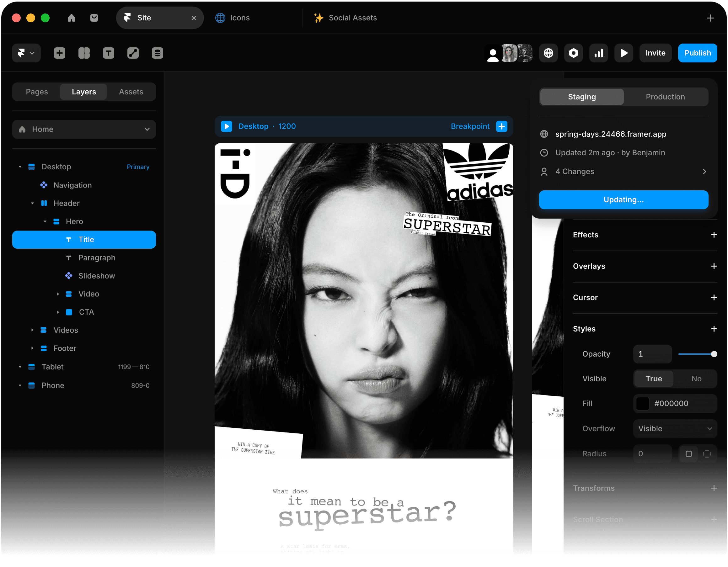Image resolution: width=728 pixels, height=567 pixels.
Task: Expand the Videos layer
Action: coord(32,330)
